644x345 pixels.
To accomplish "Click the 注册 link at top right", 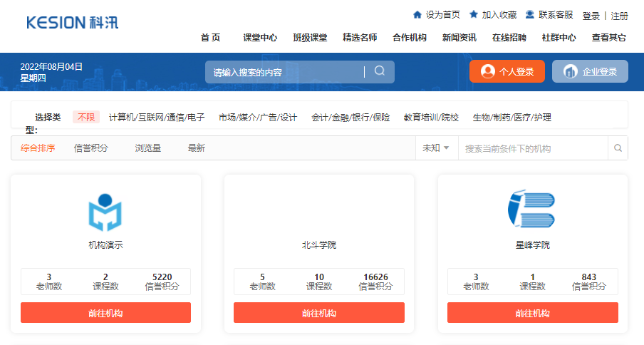I will point(619,16).
